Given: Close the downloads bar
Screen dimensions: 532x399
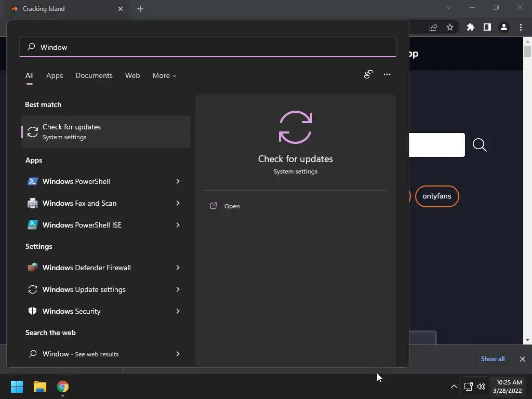Looking at the screenshot, I should click(x=522, y=358).
